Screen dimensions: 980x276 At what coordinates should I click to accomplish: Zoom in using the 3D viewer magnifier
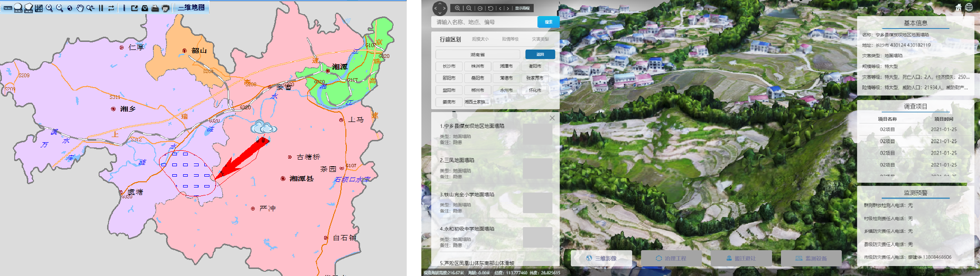coord(457,8)
